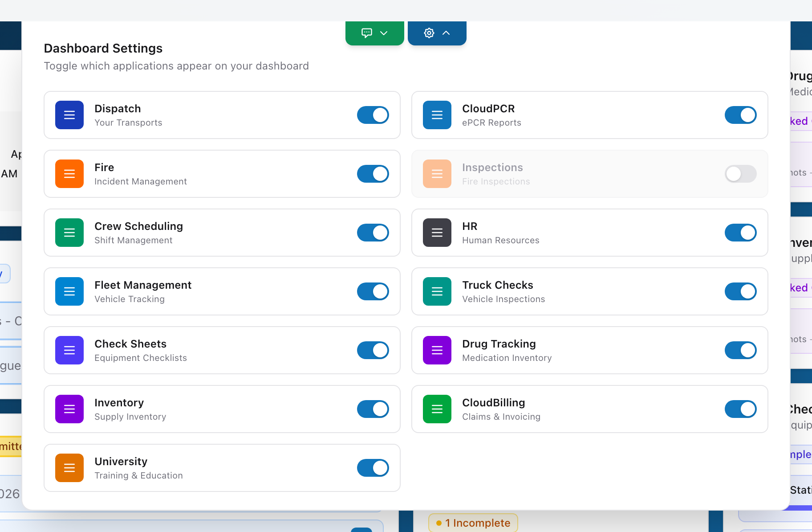Click 'Vehicle Inspections' text

tap(503, 299)
